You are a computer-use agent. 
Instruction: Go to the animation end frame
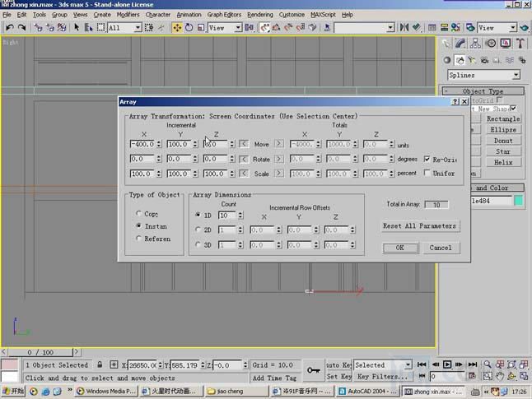[x=473, y=364]
